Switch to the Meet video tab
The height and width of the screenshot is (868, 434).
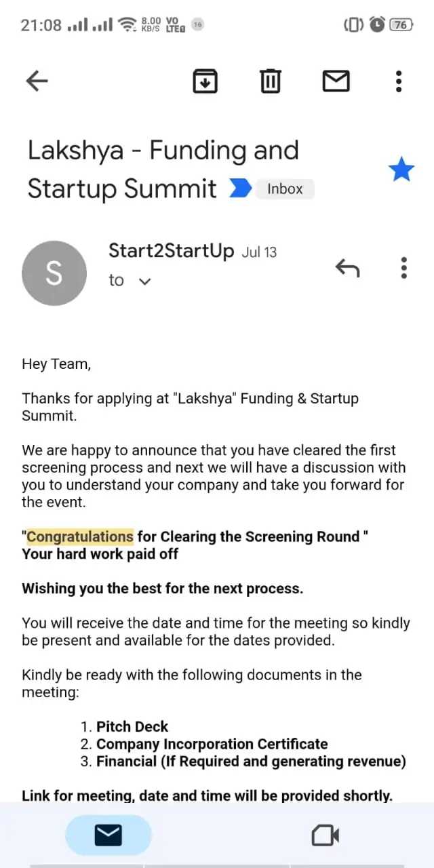[325, 835]
